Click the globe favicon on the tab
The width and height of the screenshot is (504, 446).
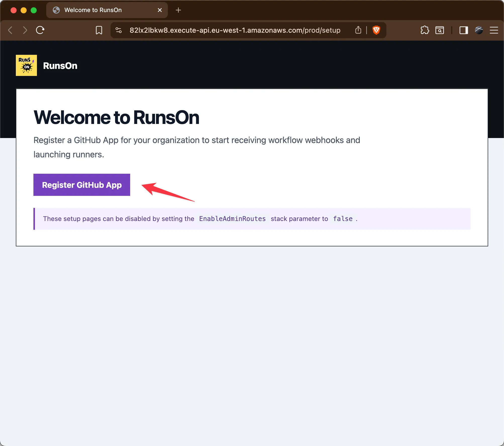click(56, 10)
